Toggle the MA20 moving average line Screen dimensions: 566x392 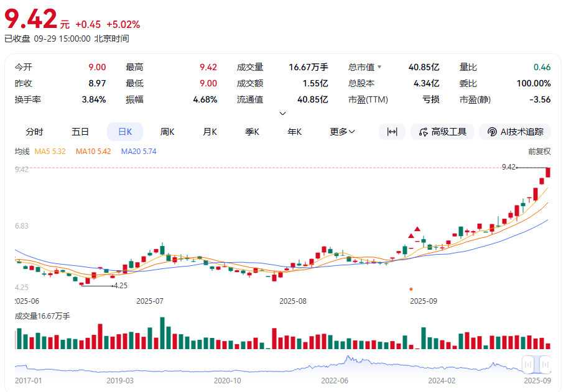coord(139,151)
